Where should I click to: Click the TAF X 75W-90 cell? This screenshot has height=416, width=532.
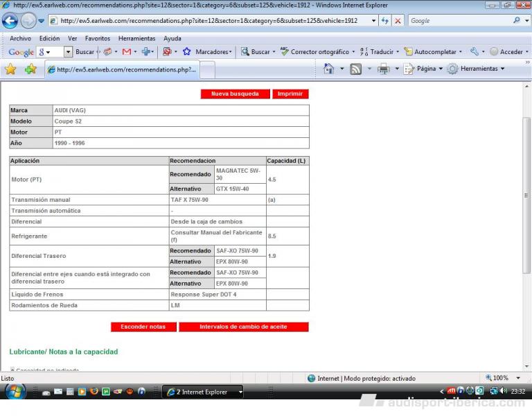click(x=218, y=200)
